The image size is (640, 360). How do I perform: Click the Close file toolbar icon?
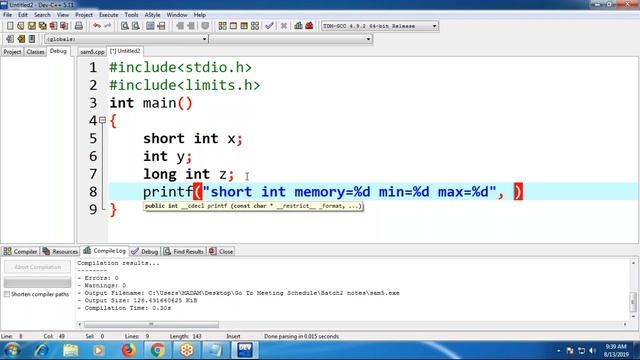click(53, 26)
